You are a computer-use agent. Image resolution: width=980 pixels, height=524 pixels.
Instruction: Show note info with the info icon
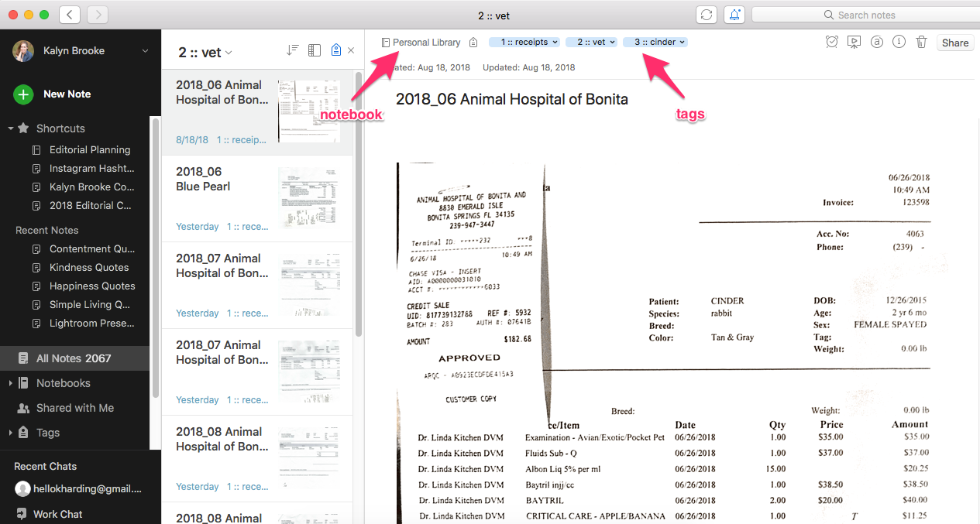899,43
